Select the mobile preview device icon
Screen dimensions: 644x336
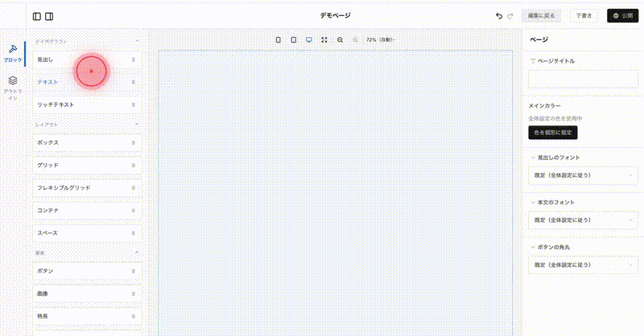click(278, 40)
